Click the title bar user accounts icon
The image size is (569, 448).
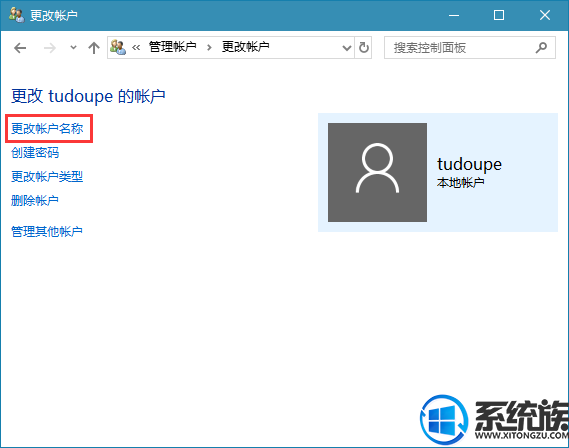pos(16,15)
